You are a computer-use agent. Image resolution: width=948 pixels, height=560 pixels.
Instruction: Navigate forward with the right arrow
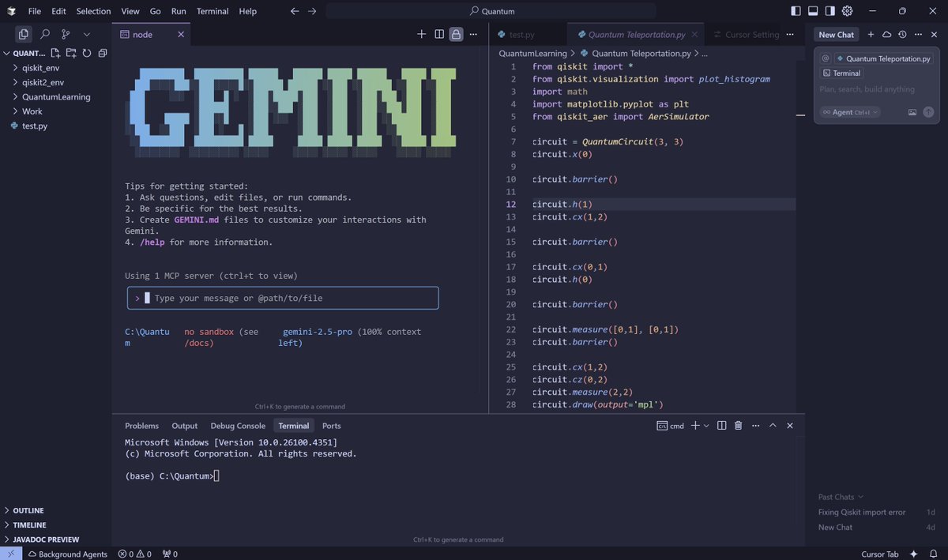(312, 11)
